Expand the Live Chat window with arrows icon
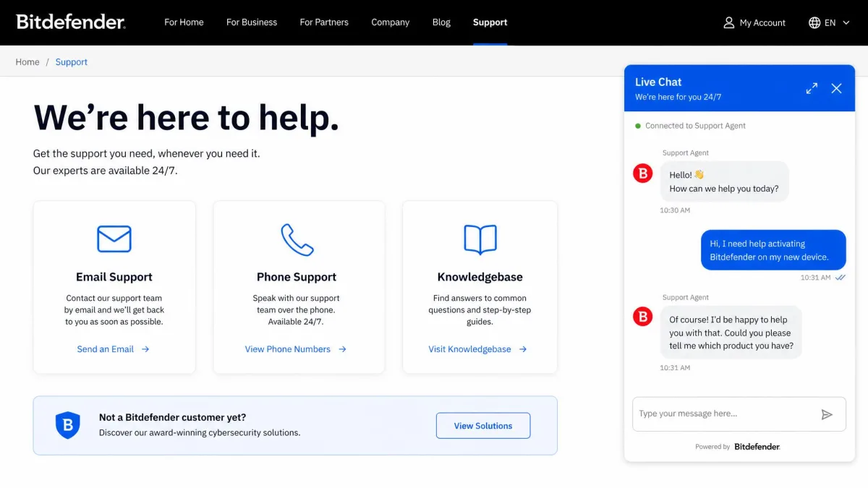868x488 pixels. [x=812, y=88]
